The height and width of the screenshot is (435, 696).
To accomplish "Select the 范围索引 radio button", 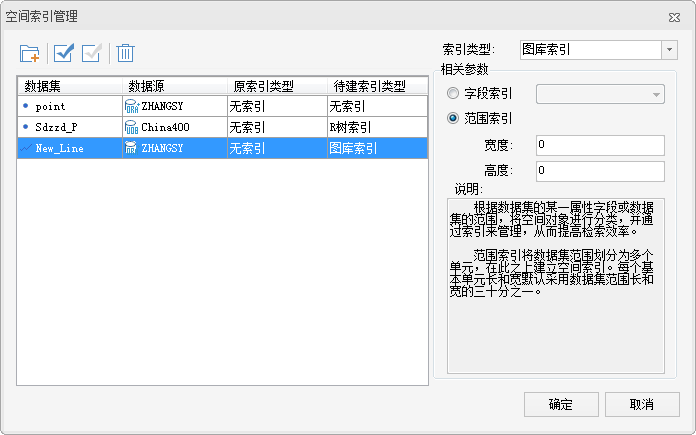I will pyautogui.click(x=455, y=119).
